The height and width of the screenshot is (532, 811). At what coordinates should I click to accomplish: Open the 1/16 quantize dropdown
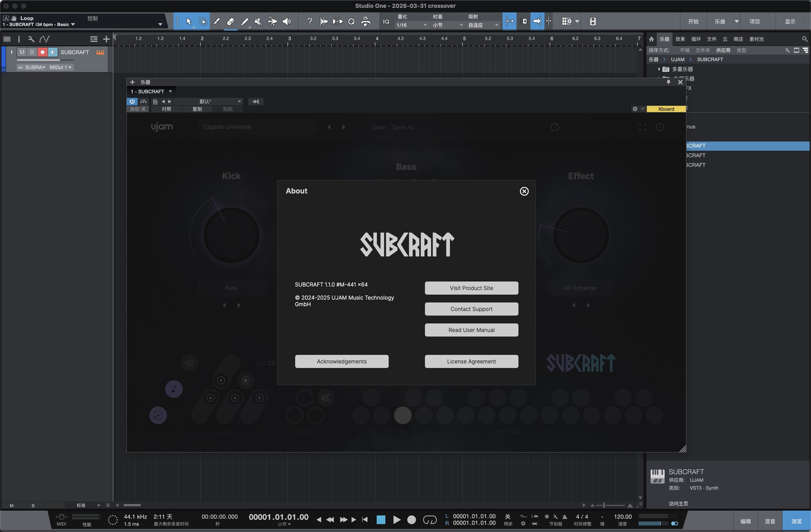(411, 25)
